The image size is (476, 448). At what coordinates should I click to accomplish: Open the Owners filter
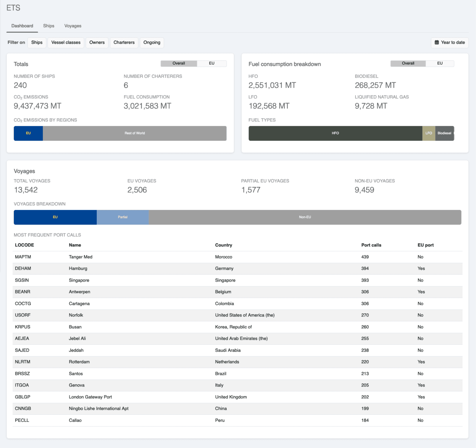tap(97, 43)
